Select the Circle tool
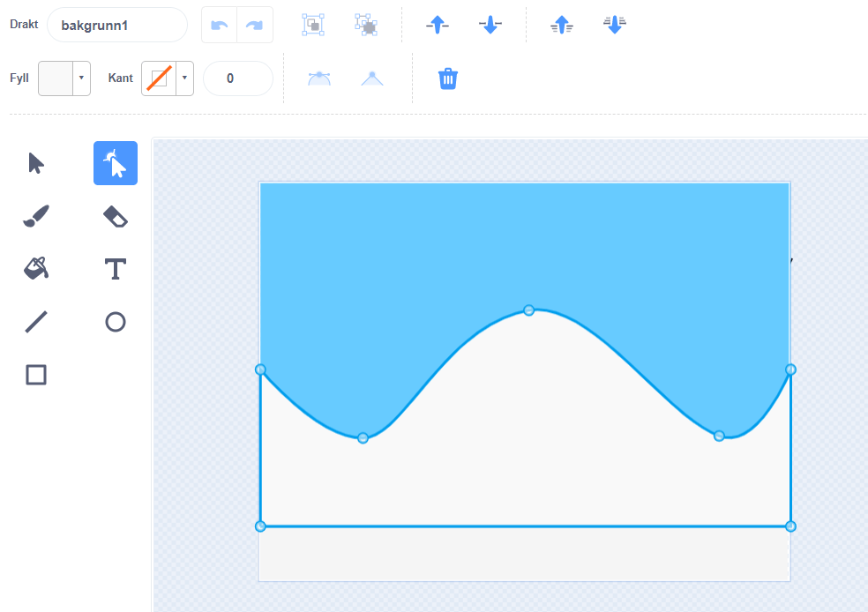This screenshot has height=612, width=868. point(116,322)
